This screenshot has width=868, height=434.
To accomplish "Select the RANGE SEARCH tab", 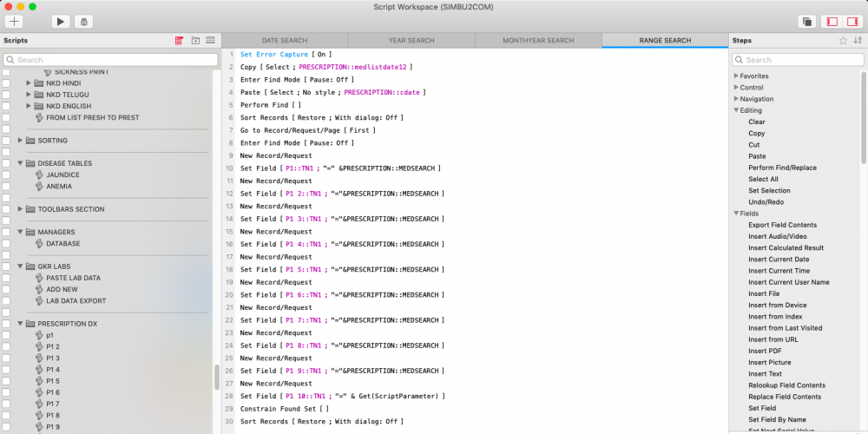I will (665, 41).
